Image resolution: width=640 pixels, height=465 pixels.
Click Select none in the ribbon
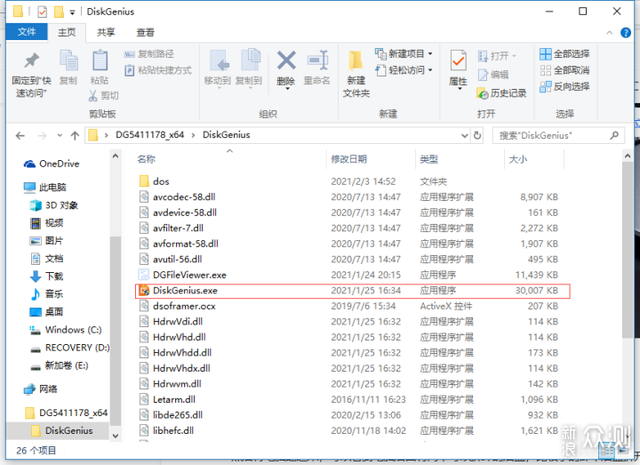[x=564, y=70]
